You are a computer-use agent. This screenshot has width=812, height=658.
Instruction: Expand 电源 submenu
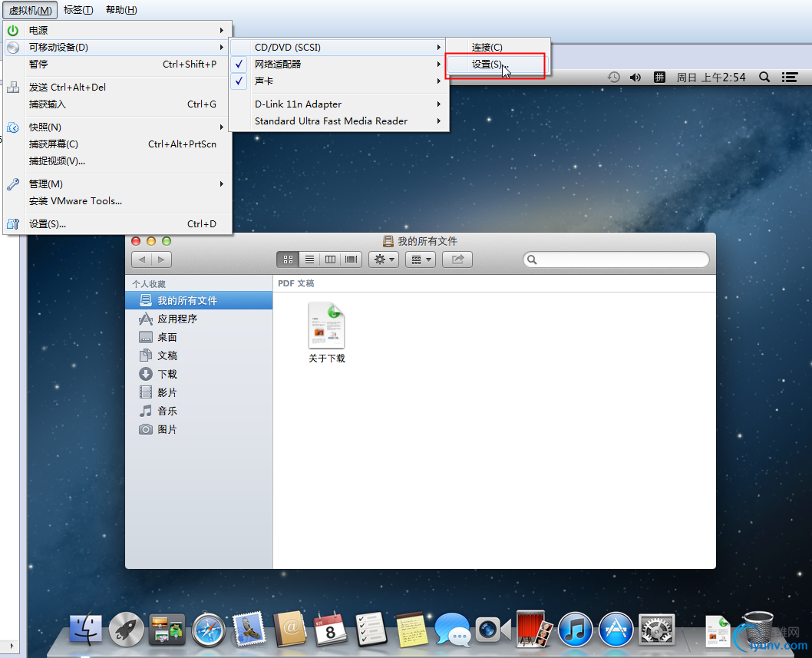coord(117,31)
